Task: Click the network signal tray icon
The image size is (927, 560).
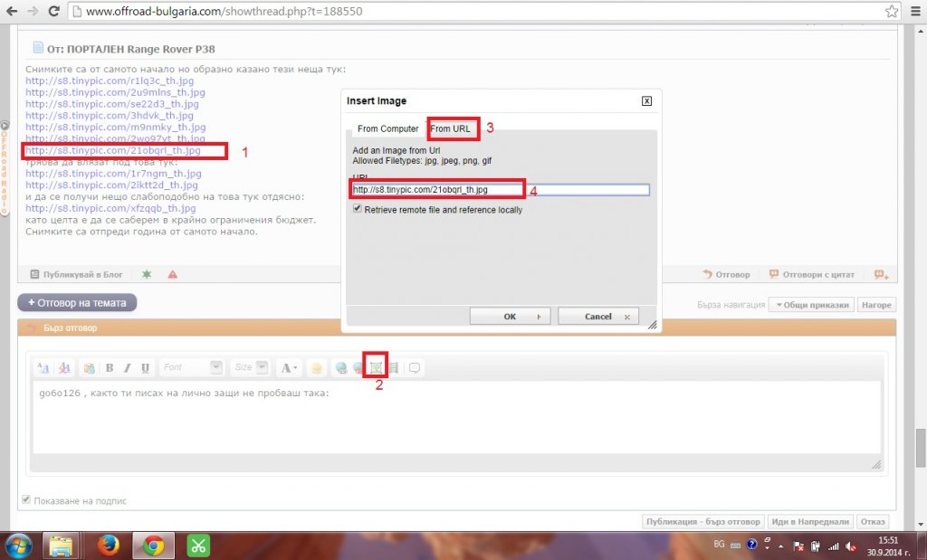Action: pos(834,546)
